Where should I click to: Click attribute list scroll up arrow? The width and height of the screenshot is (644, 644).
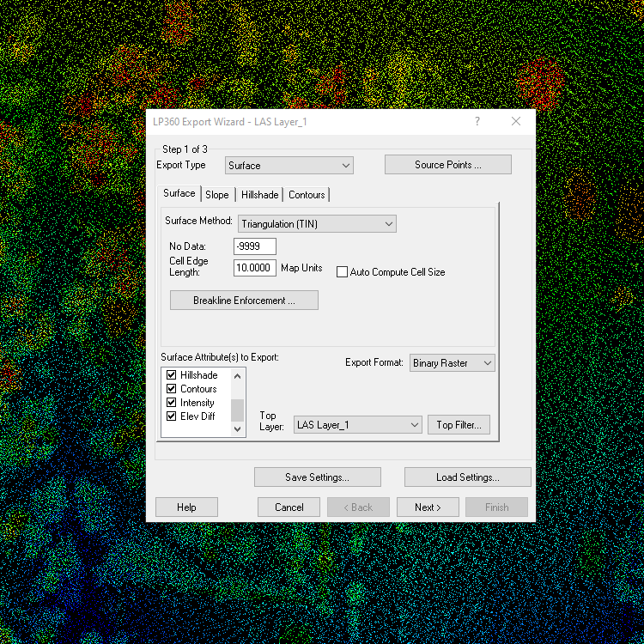tap(237, 376)
